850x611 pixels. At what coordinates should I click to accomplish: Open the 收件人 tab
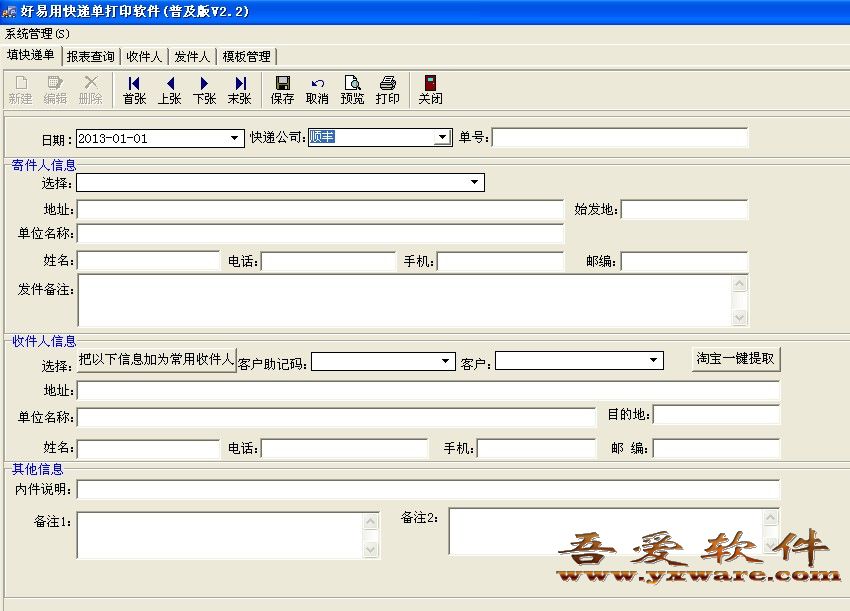(144, 56)
